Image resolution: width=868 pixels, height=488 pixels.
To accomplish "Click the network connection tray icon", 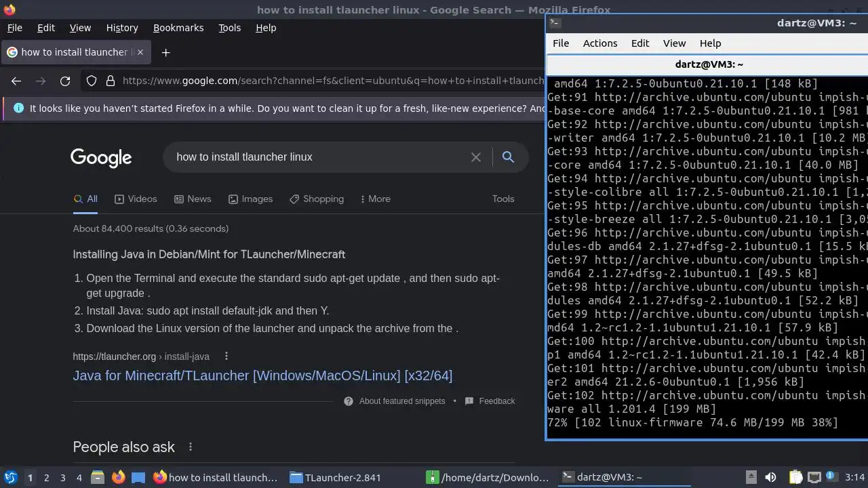I will (814, 477).
